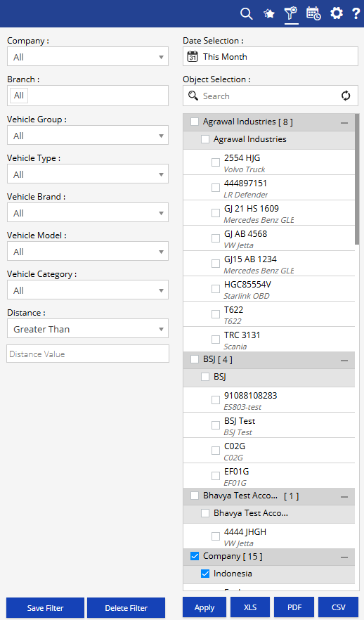The height and width of the screenshot is (620, 364).
Task: Select the filter funnel icon in header
Action: coord(291,13)
